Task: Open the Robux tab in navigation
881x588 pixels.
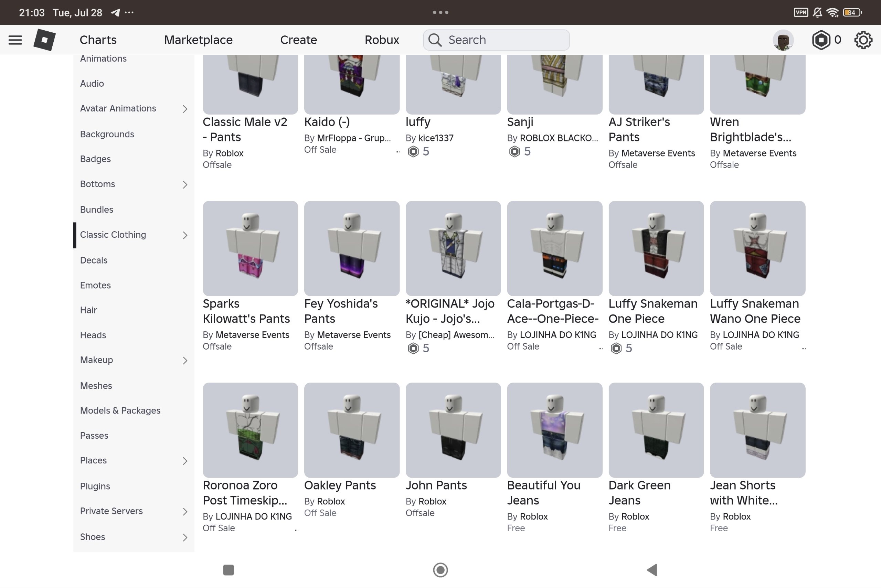Action: tap(382, 40)
